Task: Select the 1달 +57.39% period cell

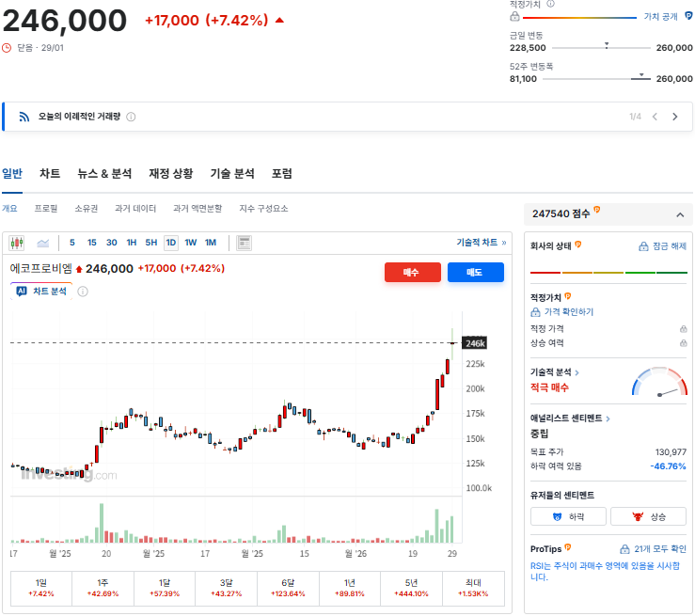Action: (x=165, y=588)
